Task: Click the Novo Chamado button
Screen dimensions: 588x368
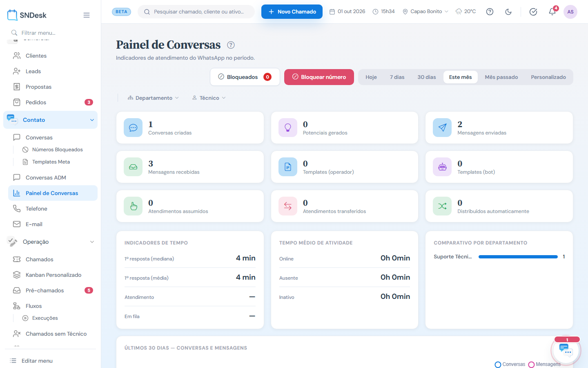Action: click(292, 12)
